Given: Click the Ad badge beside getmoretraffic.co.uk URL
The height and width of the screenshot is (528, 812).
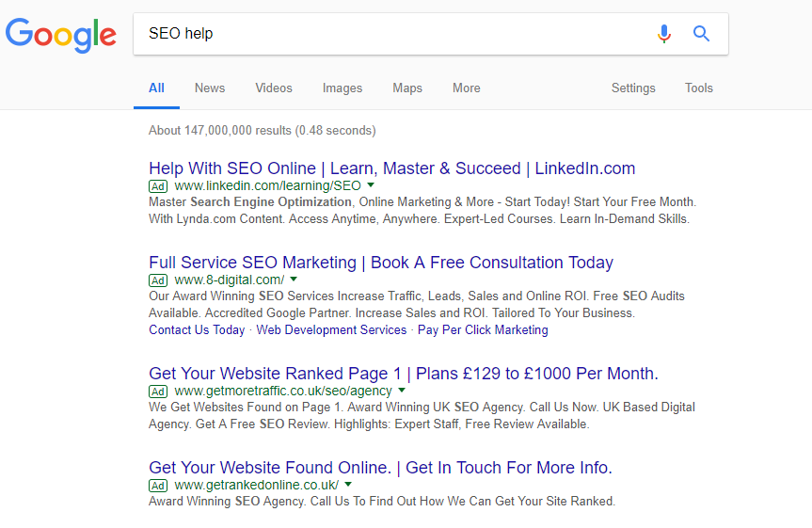Looking at the screenshot, I should pos(158,392).
